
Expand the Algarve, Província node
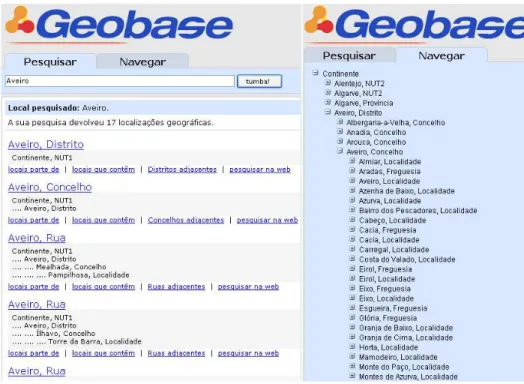(328, 102)
